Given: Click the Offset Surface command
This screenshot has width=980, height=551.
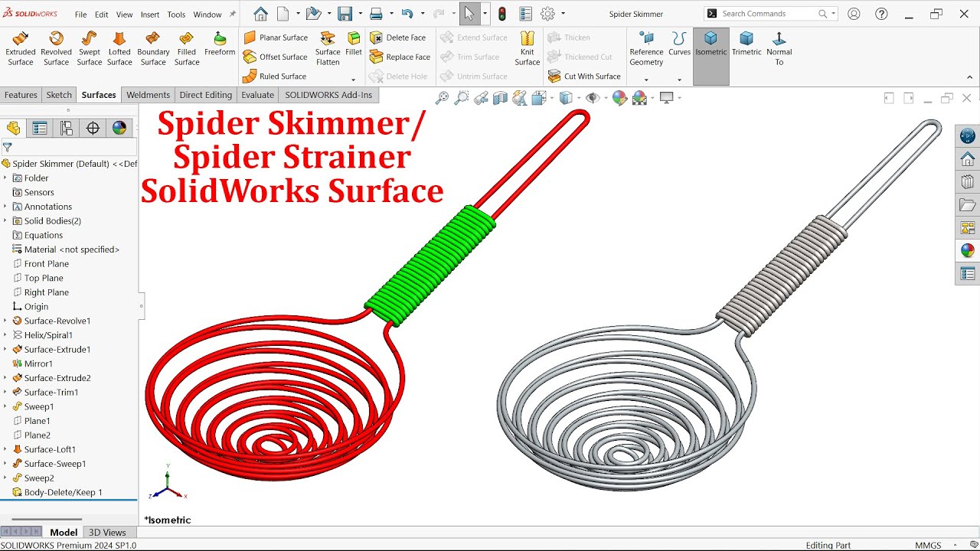Looking at the screenshot, I should [x=276, y=57].
